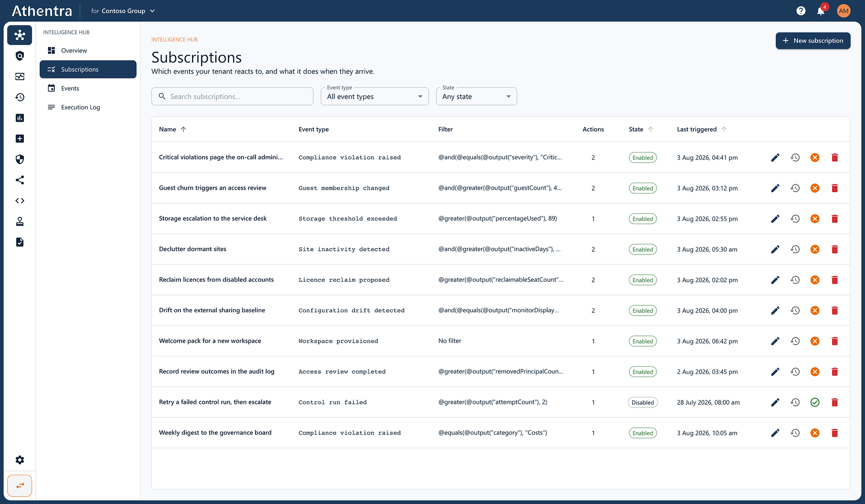Click the Actions column header
865x504 pixels.
point(593,129)
